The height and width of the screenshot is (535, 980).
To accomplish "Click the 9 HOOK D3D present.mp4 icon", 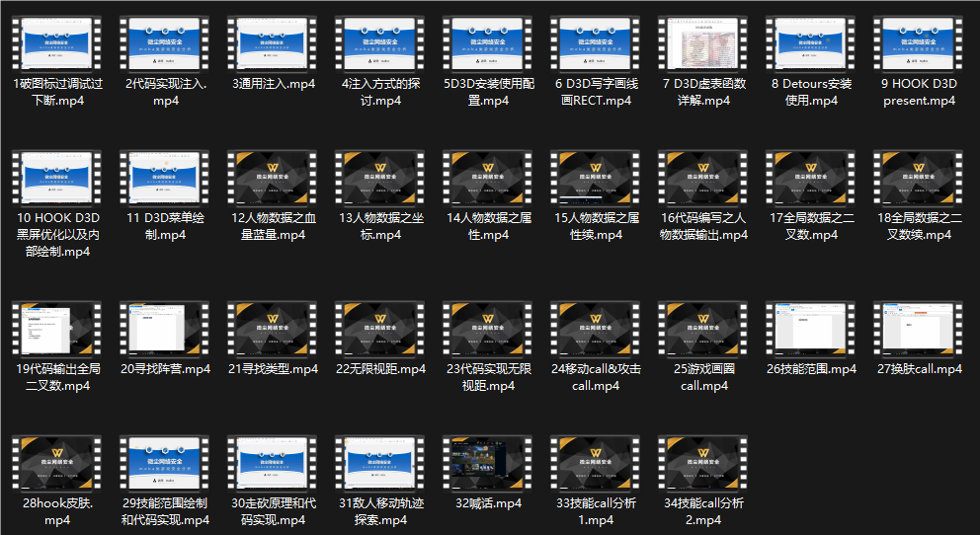I will (919, 43).
